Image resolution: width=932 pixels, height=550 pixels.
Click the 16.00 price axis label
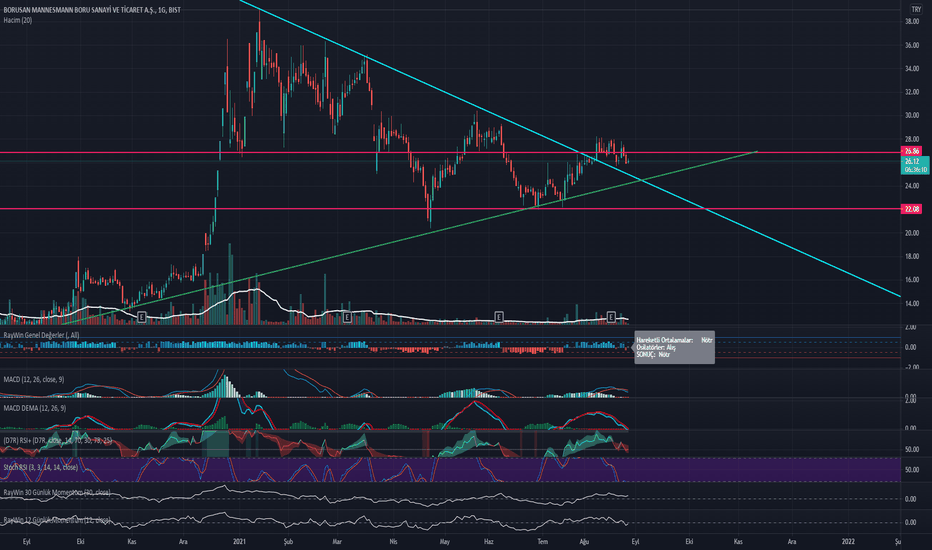coord(912,280)
